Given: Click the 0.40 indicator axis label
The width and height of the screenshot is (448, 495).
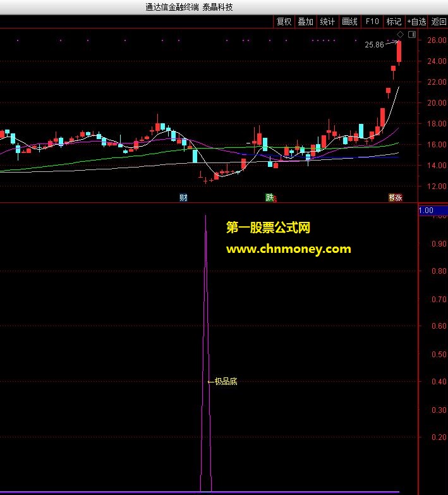Looking at the screenshot, I should click(439, 382).
